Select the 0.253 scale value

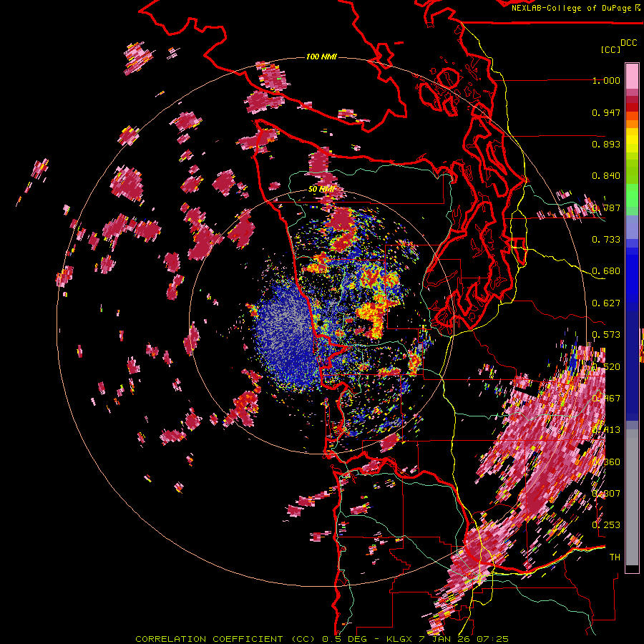point(606,525)
